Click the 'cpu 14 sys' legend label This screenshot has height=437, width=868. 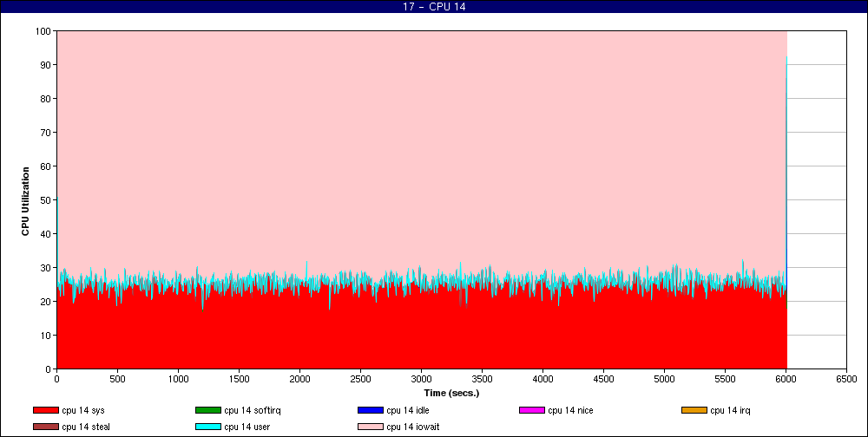point(83,410)
